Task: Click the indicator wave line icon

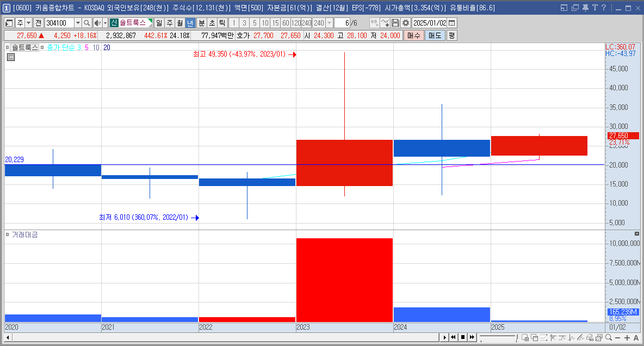Action: 562,338
